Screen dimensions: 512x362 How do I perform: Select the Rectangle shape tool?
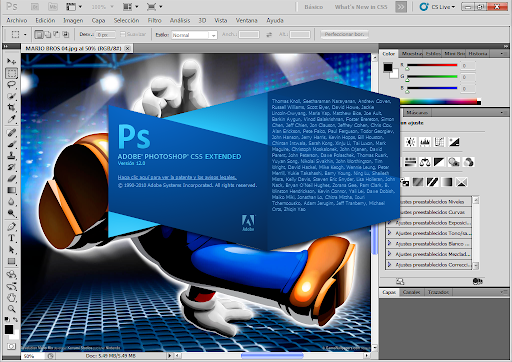(x=11, y=261)
